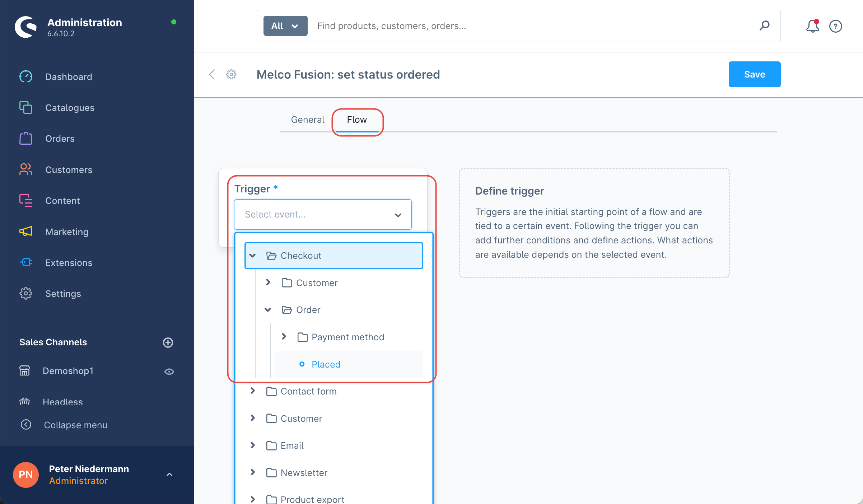Open the Orders menu entry

tap(60, 139)
